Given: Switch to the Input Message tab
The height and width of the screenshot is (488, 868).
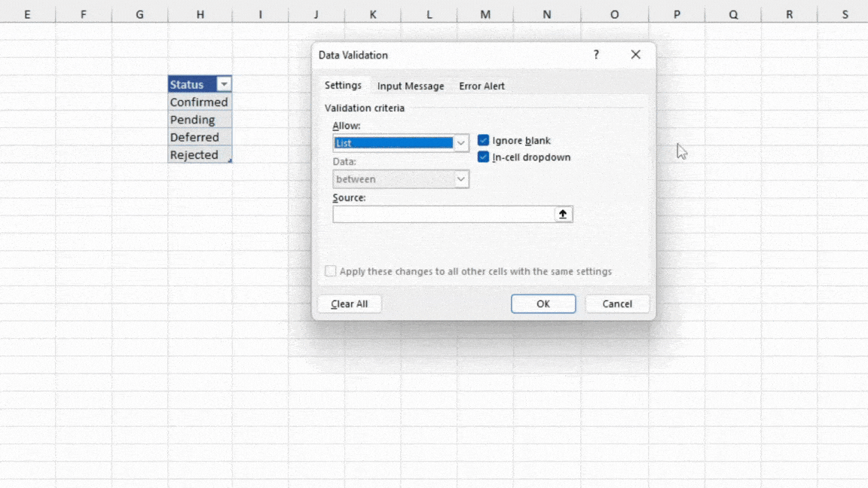Looking at the screenshot, I should (x=411, y=86).
